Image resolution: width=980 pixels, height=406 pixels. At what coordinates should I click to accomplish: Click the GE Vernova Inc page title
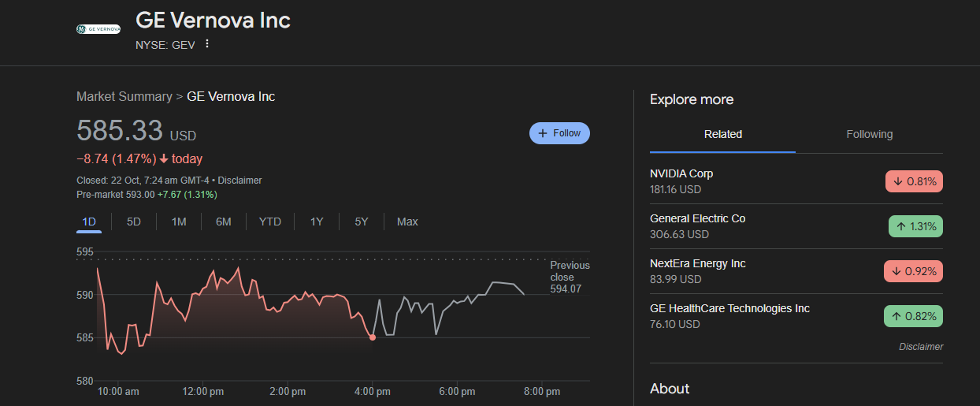click(213, 20)
